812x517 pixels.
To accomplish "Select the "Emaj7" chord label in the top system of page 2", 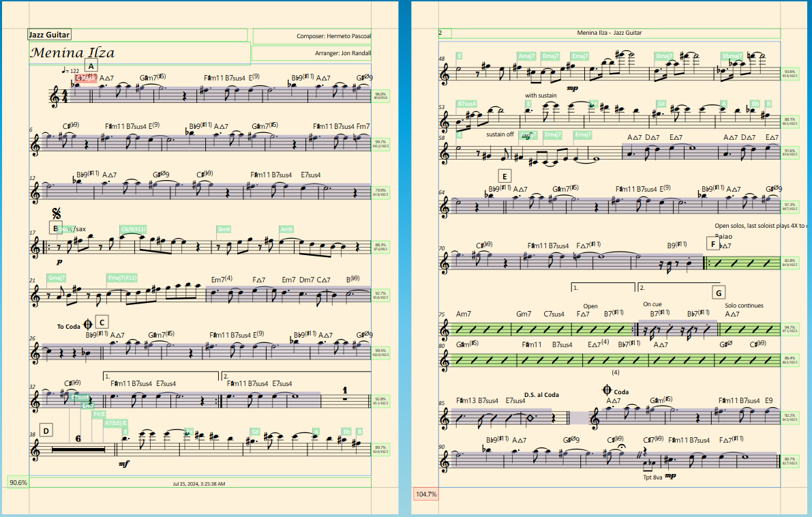I will 580,56.
